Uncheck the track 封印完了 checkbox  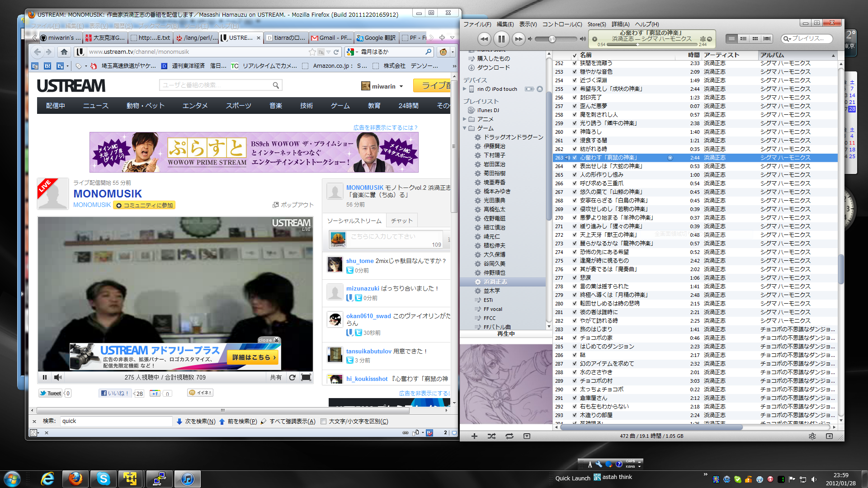click(575, 98)
